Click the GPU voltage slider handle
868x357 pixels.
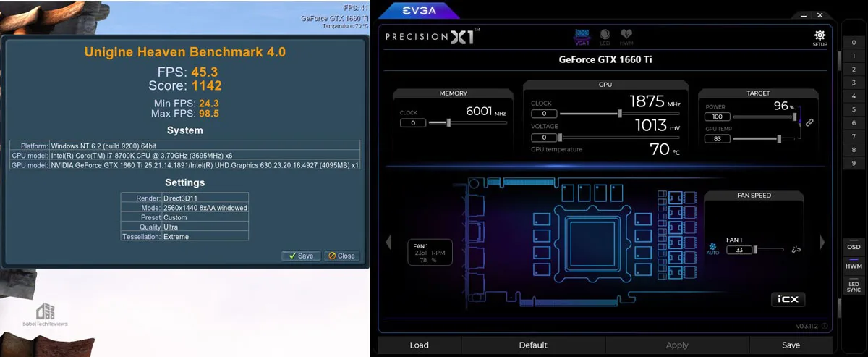[561, 137]
